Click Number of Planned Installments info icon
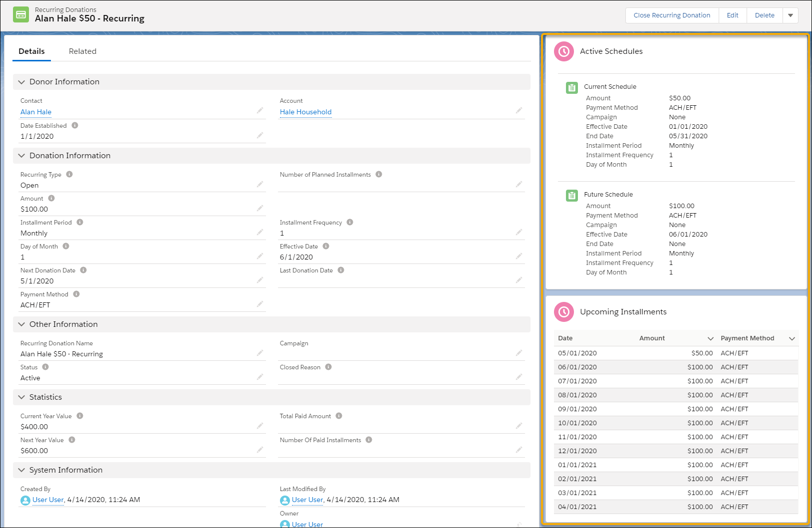The width and height of the screenshot is (812, 528). point(379,174)
